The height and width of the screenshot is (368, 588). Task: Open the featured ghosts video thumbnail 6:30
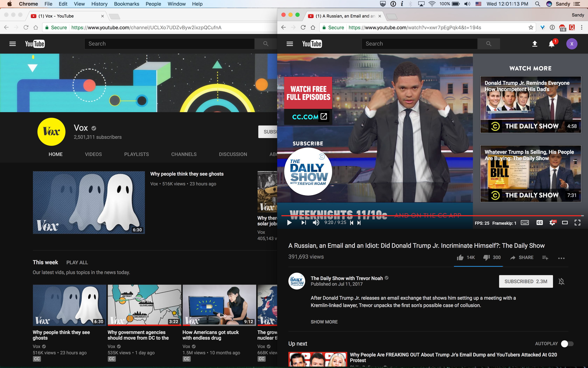tap(89, 203)
